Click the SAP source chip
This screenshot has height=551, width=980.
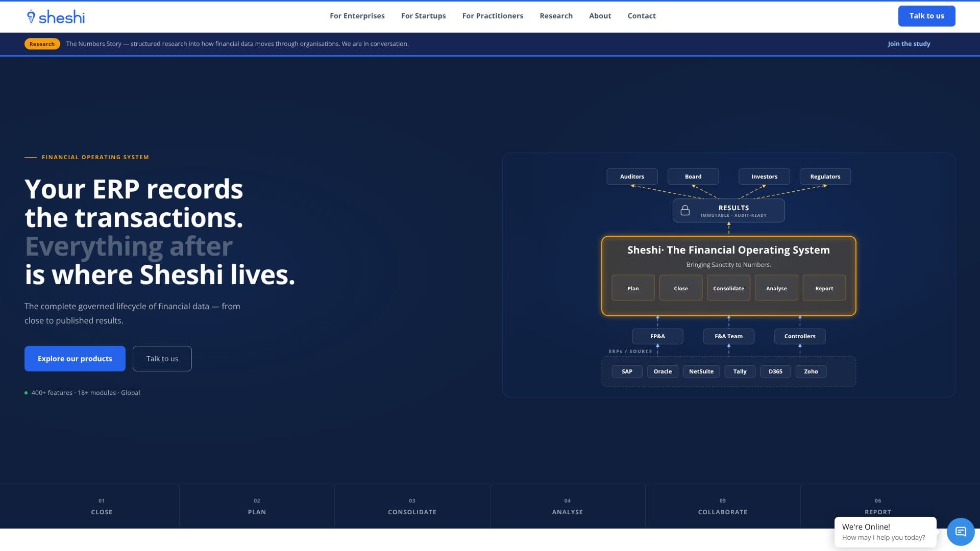pos(627,371)
